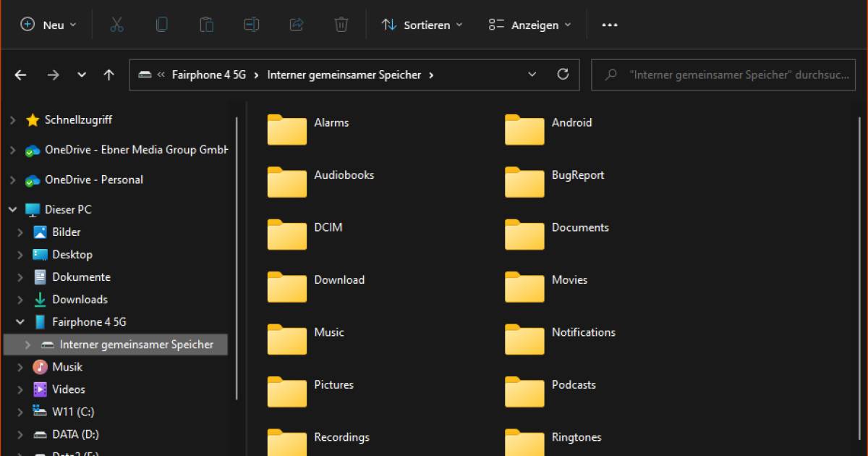The image size is (868, 456).
Task: Expand the Schnellzugriff tree node
Action: [12, 120]
